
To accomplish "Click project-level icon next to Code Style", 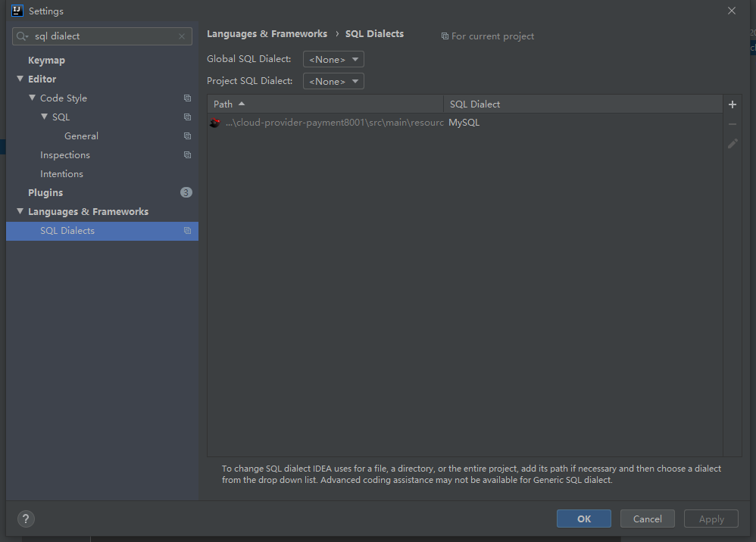I will click(187, 98).
